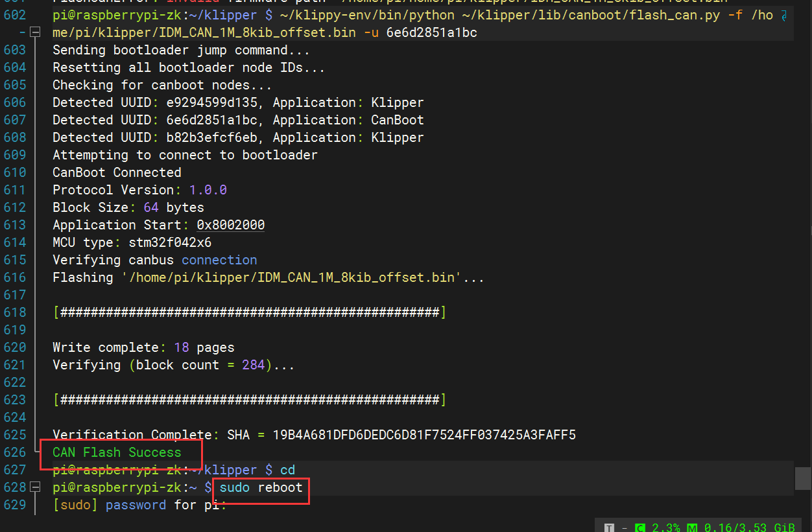The width and height of the screenshot is (812, 532).
Task: Click block size value 64
Action: [x=151, y=207]
